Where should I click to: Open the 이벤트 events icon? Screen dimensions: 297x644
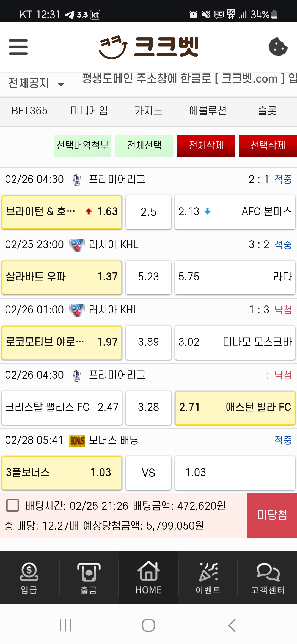[208, 578]
